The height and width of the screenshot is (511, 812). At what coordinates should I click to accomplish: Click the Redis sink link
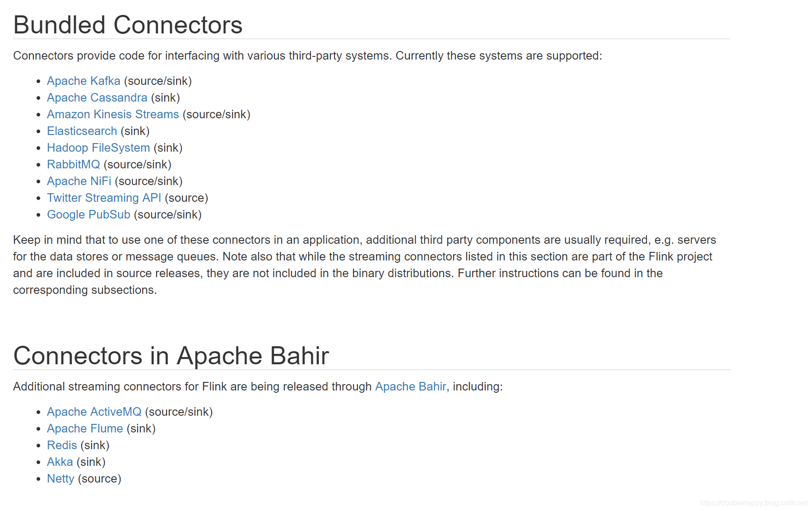point(62,445)
